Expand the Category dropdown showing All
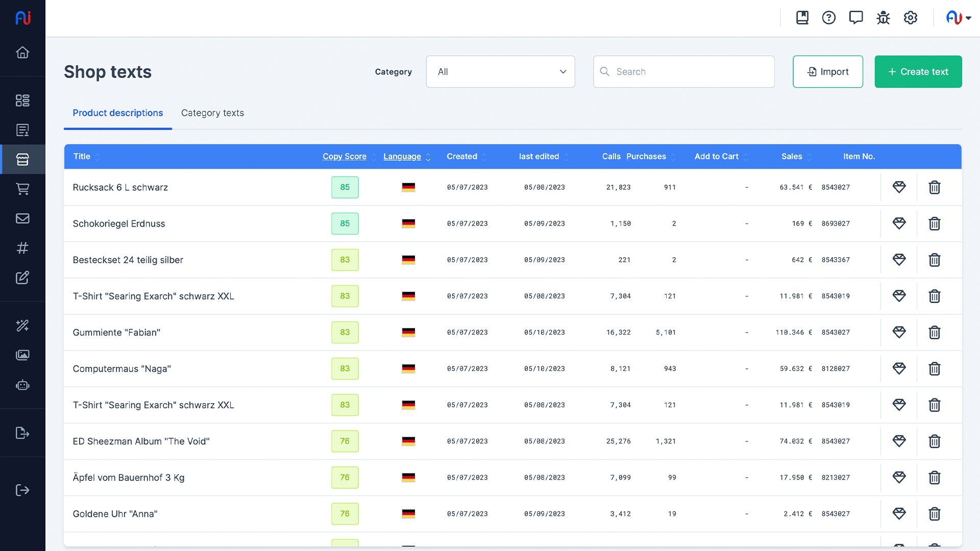Image resolution: width=980 pixels, height=551 pixels. [500, 72]
